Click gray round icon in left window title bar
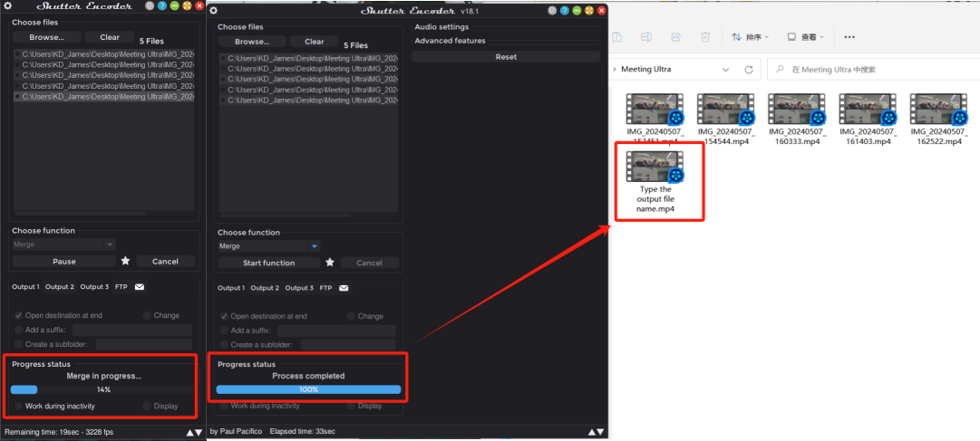Image resolution: width=980 pixels, height=441 pixels. pos(150,6)
